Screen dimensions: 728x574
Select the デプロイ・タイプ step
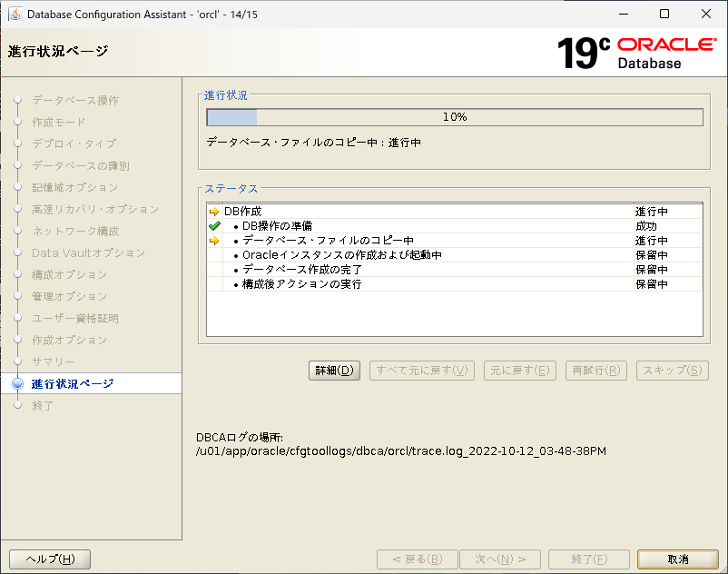click(x=74, y=144)
